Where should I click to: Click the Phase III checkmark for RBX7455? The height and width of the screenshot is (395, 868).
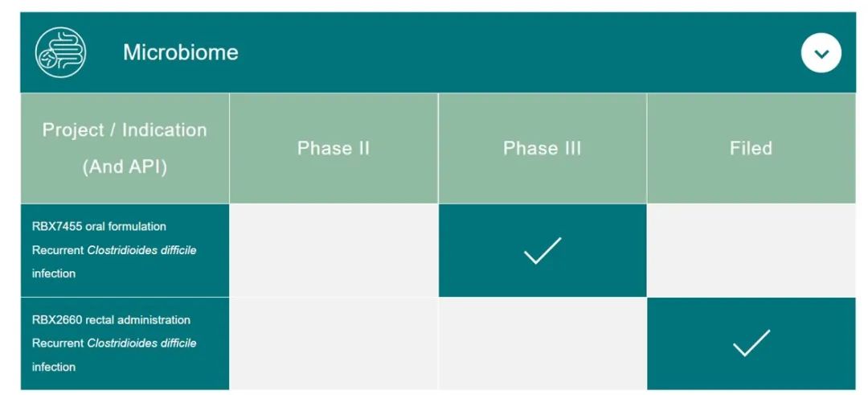tap(542, 250)
